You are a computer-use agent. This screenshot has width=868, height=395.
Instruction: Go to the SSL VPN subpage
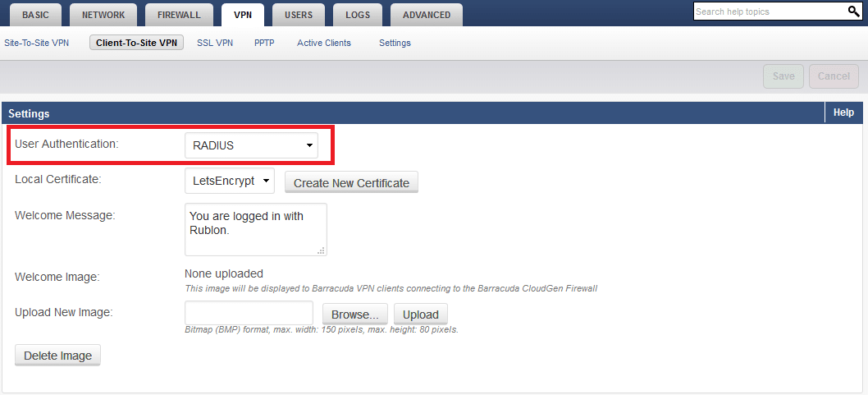tap(215, 43)
